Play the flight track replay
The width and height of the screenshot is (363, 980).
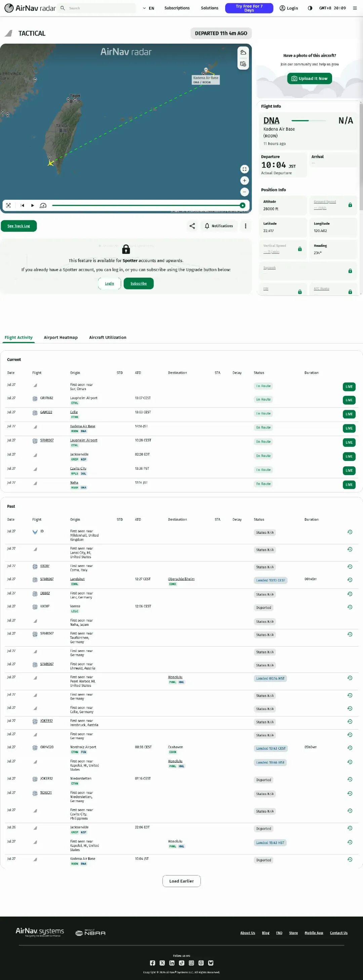[x=32, y=205]
